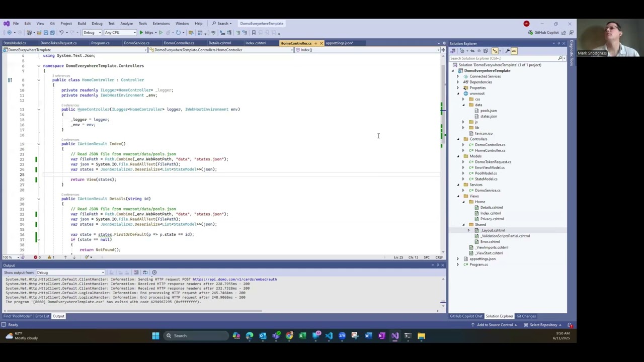Click the Undo toolbar icon
The height and width of the screenshot is (362, 644).
(60, 33)
